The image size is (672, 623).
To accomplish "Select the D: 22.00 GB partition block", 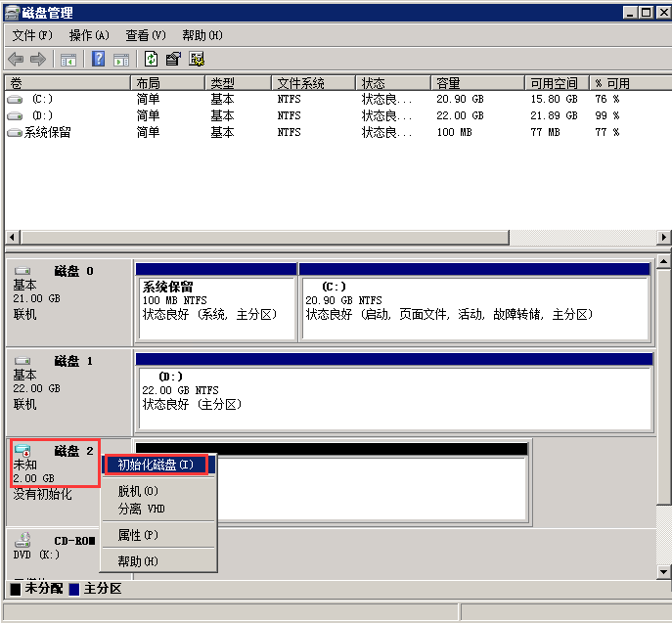I will click(x=394, y=392).
